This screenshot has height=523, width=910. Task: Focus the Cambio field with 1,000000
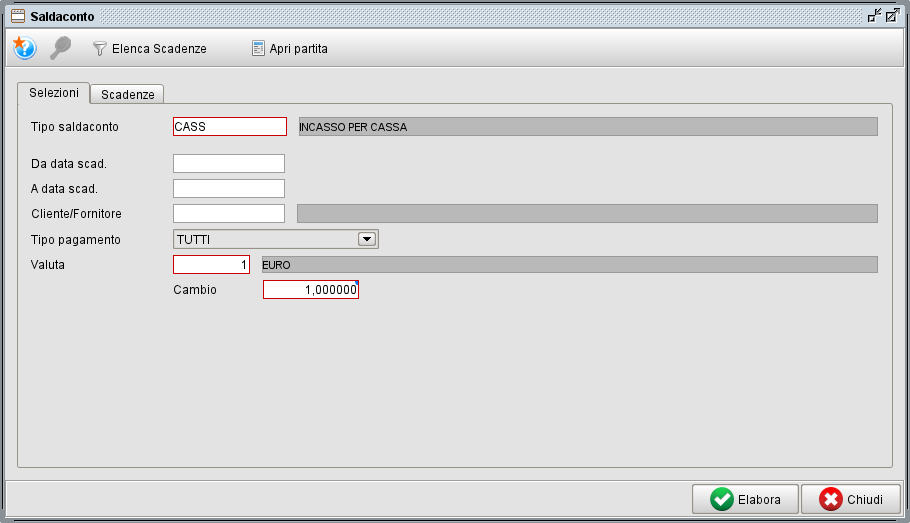(310, 289)
